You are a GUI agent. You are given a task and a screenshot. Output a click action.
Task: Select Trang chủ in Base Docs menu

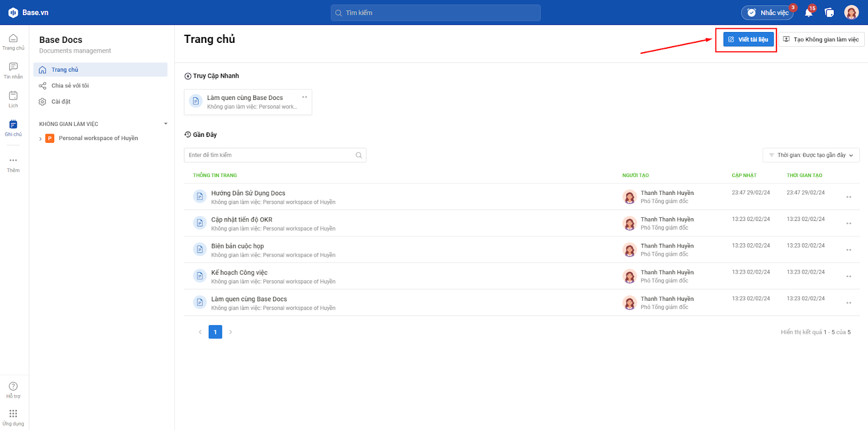[x=100, y=69]
